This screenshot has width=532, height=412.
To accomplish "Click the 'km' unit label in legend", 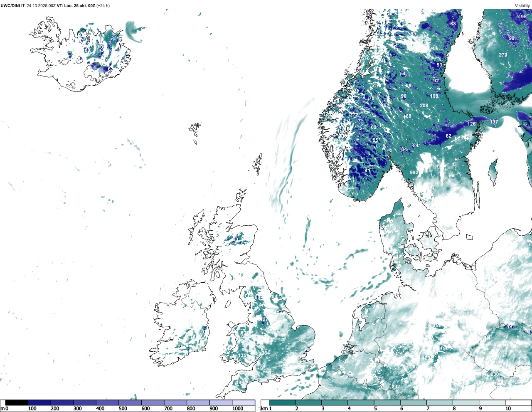I will (x=264, y=409).
